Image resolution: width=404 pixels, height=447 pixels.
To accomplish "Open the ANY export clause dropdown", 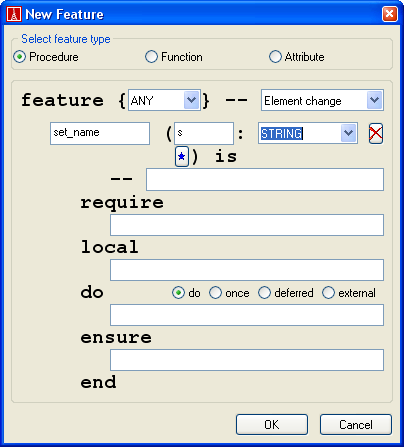I will point(191,100).
